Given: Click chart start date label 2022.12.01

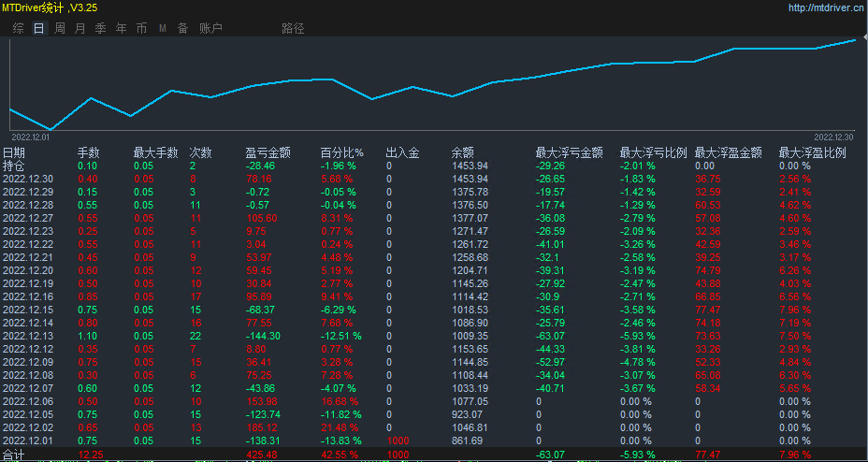Looking at the screenshot, I should (x=31, y=137).
